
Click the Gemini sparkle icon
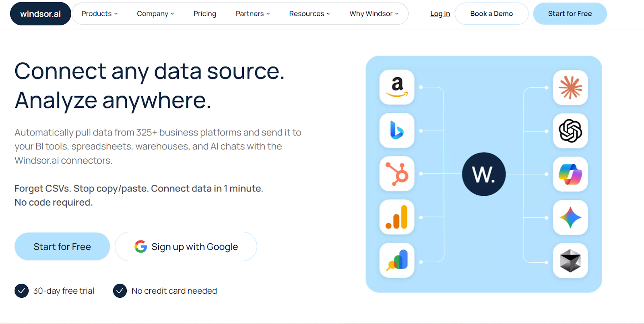click(x=570, y=218)
